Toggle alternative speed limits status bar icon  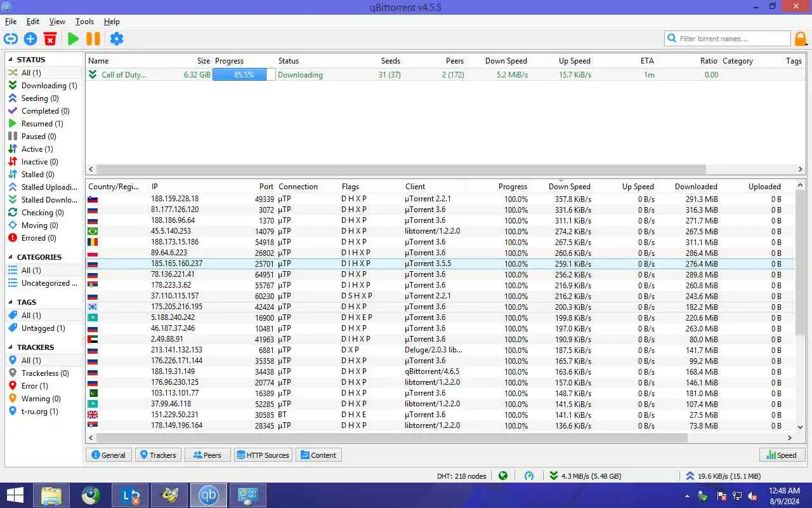[x=529, y=476]
